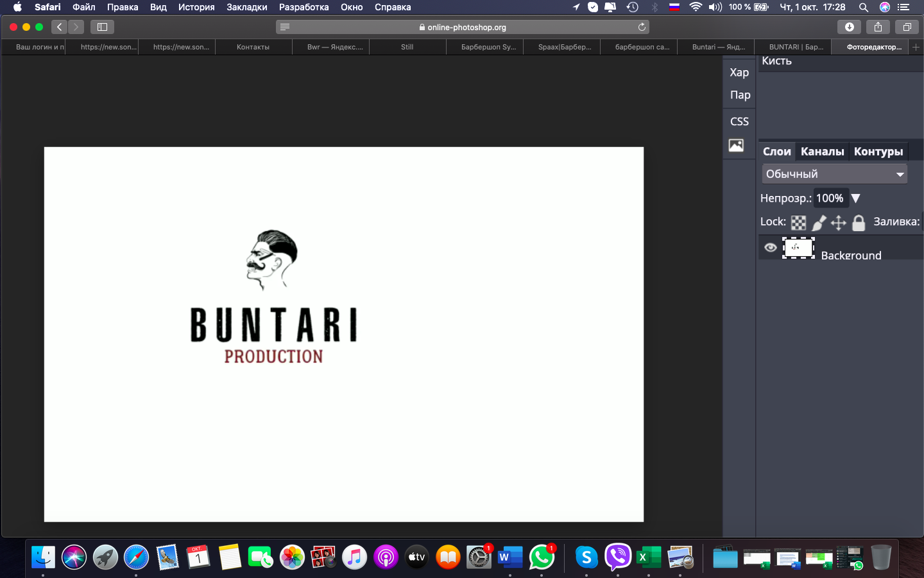
Task: Go forward in Safari
Action: [76, 27]
